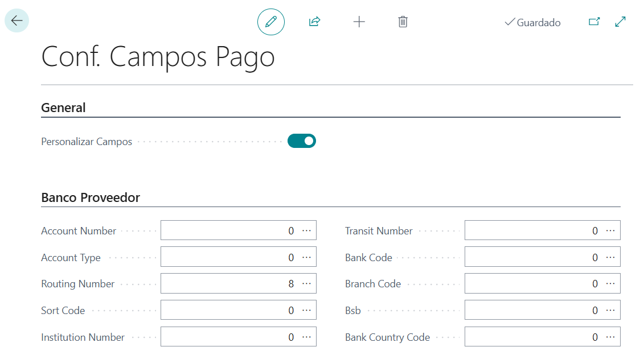Go back using the arrow button

tap(17, 20)
